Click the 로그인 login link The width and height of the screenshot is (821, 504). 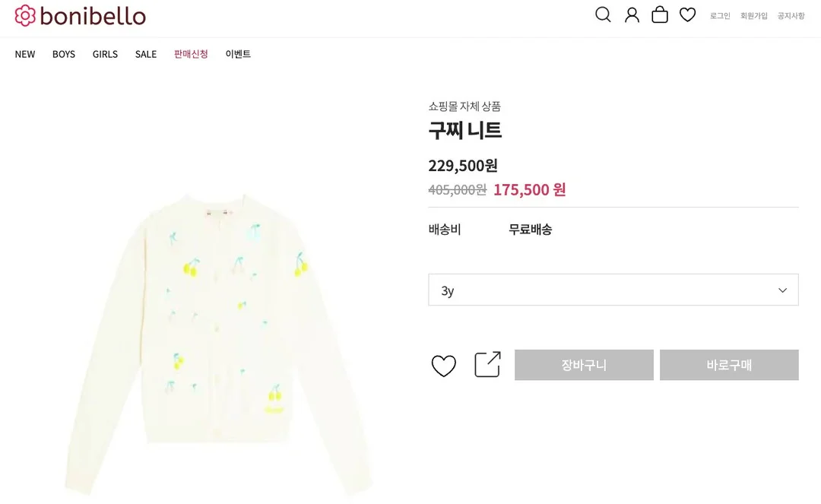720,16
